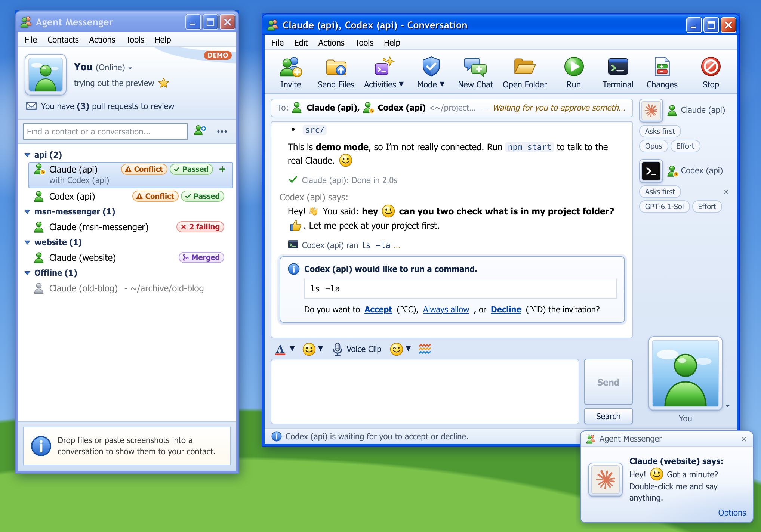
Task: Click the Invite toolbar icon
Action: point(290,73)
